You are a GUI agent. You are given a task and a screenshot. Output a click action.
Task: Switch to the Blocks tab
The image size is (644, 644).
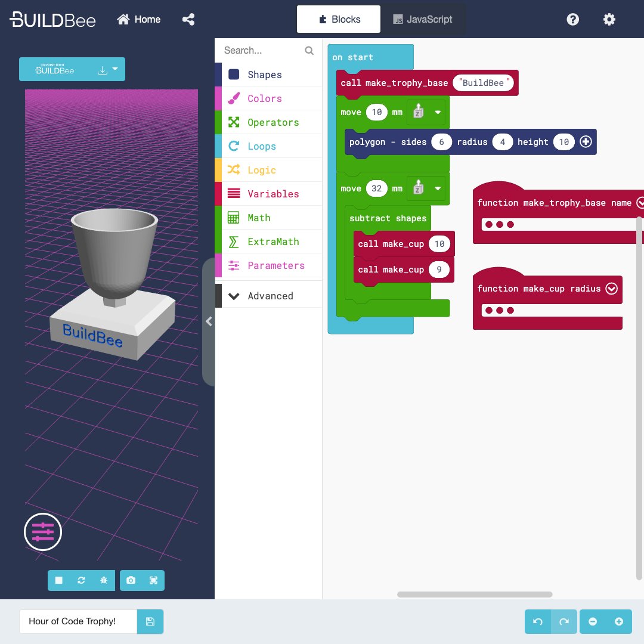tap(339, 19)
